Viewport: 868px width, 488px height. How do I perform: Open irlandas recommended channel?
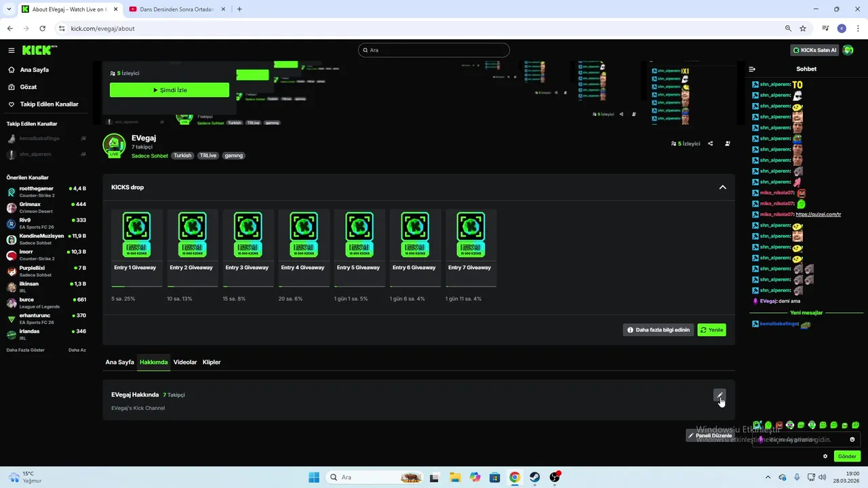coord(46,334)
